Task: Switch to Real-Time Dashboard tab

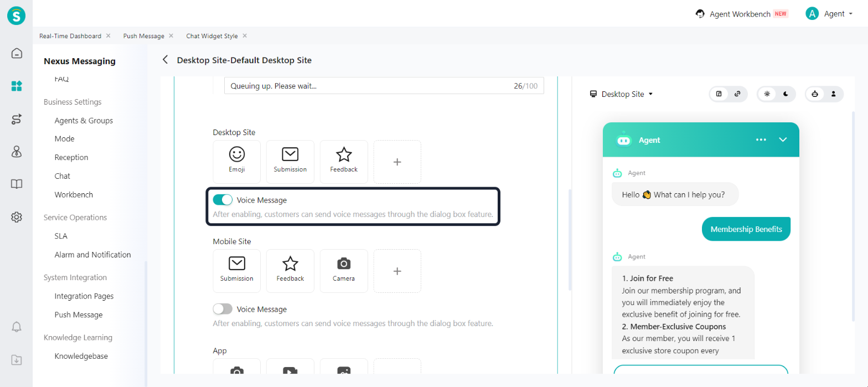Action: click(70, 36)
